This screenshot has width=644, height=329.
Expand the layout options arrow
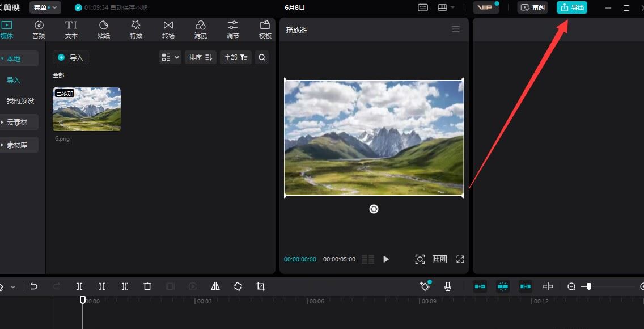coord(452,7)
